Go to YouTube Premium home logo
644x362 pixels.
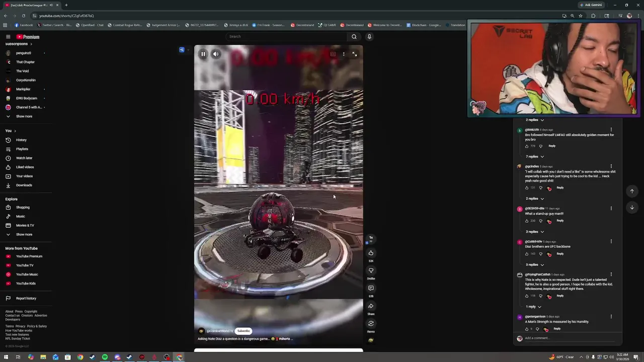28,37
